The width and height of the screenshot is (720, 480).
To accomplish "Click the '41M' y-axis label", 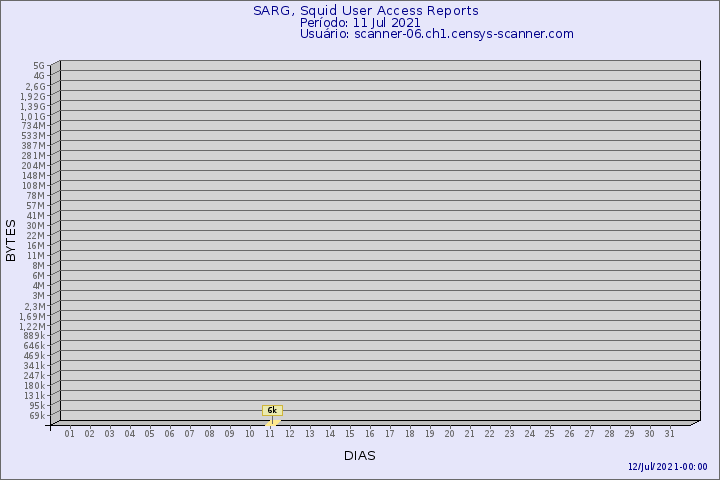I will point(36,216).
